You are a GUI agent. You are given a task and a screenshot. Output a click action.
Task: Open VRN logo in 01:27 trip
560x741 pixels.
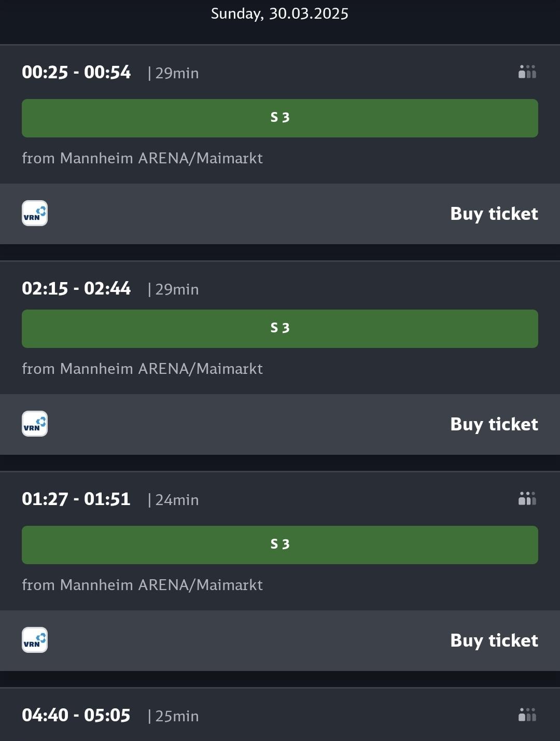(x=35, y=640)
